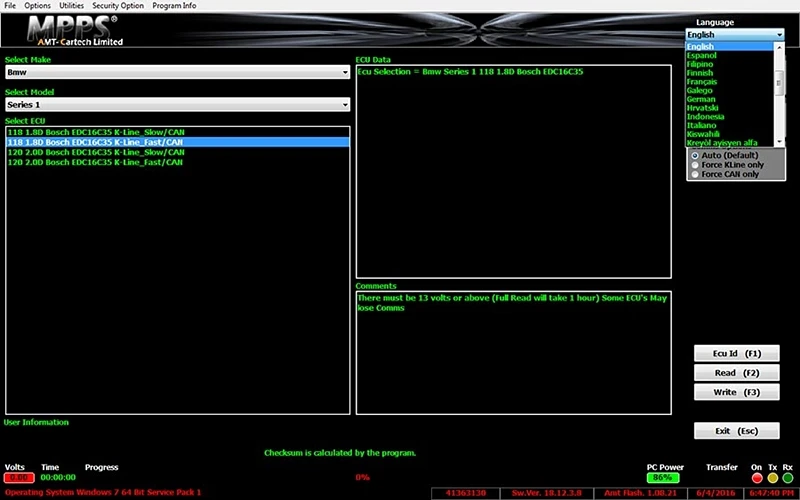Open the Options menu
The width and height of the screenshot is (800, 500).
[37, 6]
